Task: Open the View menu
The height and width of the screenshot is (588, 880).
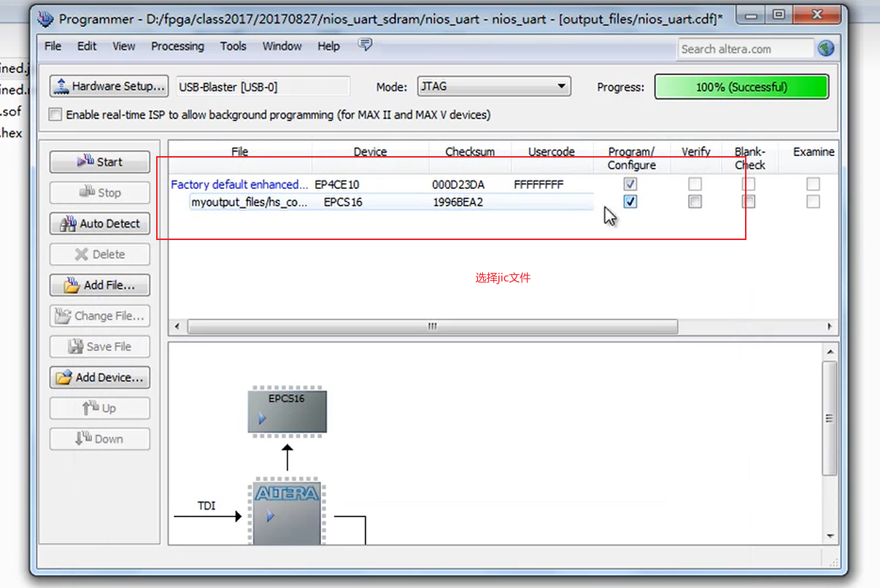Action: pyautogui.click(x=124, y=46)
